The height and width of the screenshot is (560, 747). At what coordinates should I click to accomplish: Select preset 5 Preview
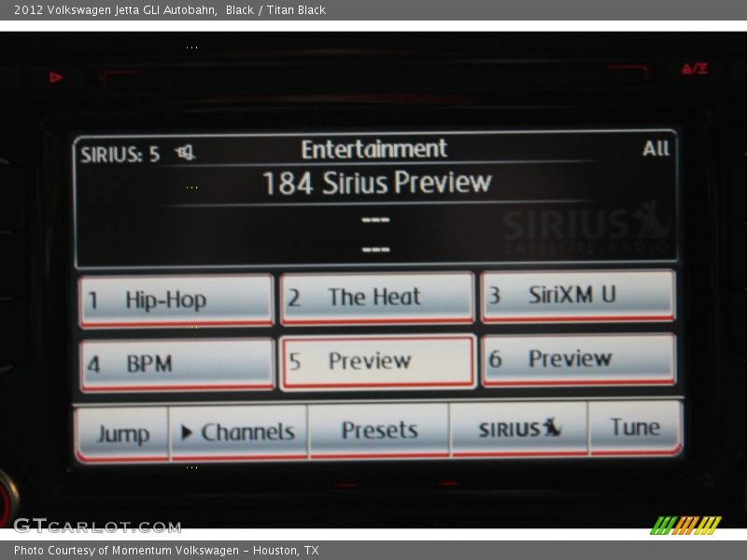tap(378, 362)
